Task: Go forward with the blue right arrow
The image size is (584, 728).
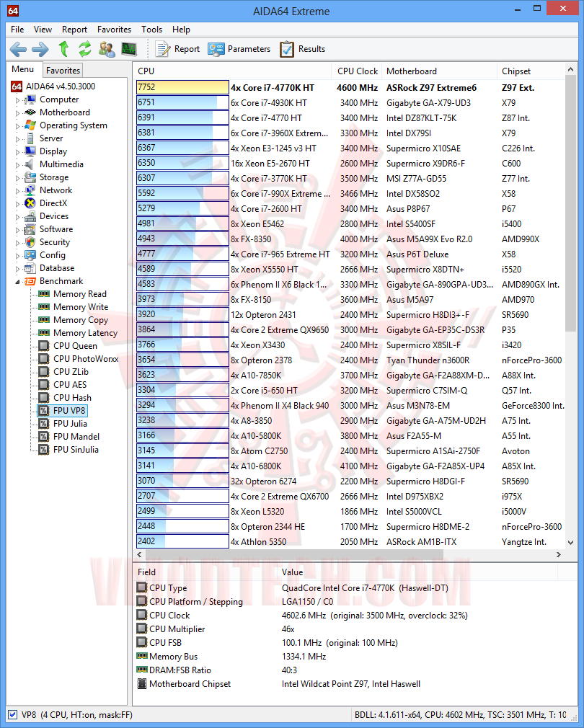Action: click(x=40, y=49)
